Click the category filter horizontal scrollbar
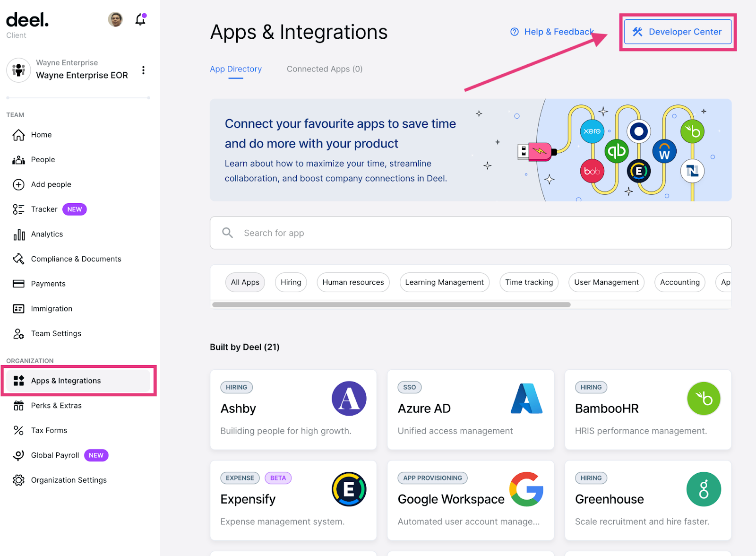 tap(391, 304)
